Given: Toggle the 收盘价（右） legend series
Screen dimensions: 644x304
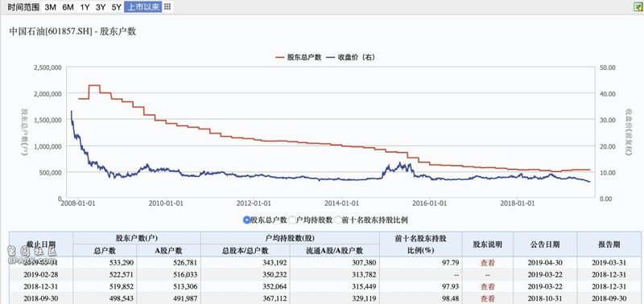Looking at the screenshot, I should click(350, 57).
